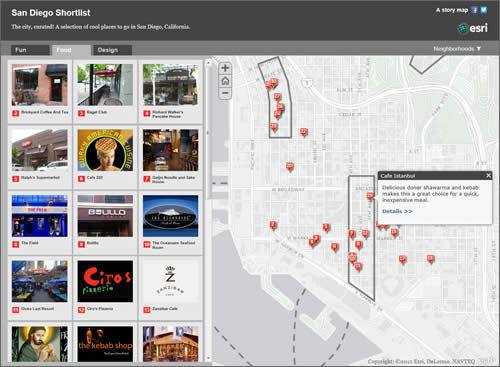This screenshot has width=500, height=367.
Task: Switch to the Fun tab
Action: point(30,50)
